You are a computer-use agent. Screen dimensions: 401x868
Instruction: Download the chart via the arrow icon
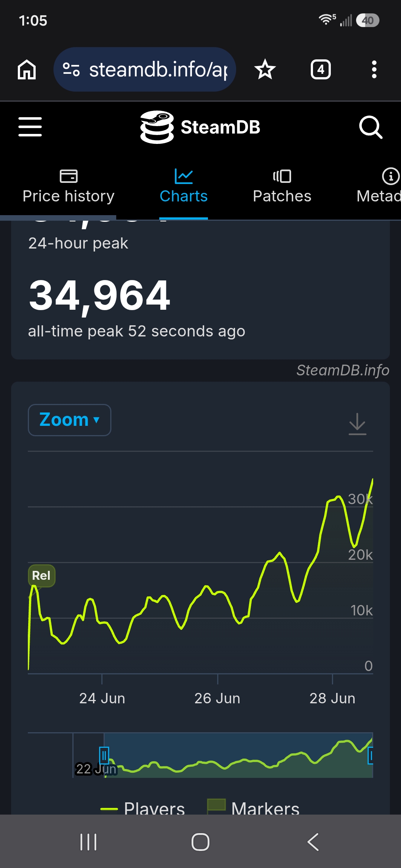pos(358,424)
